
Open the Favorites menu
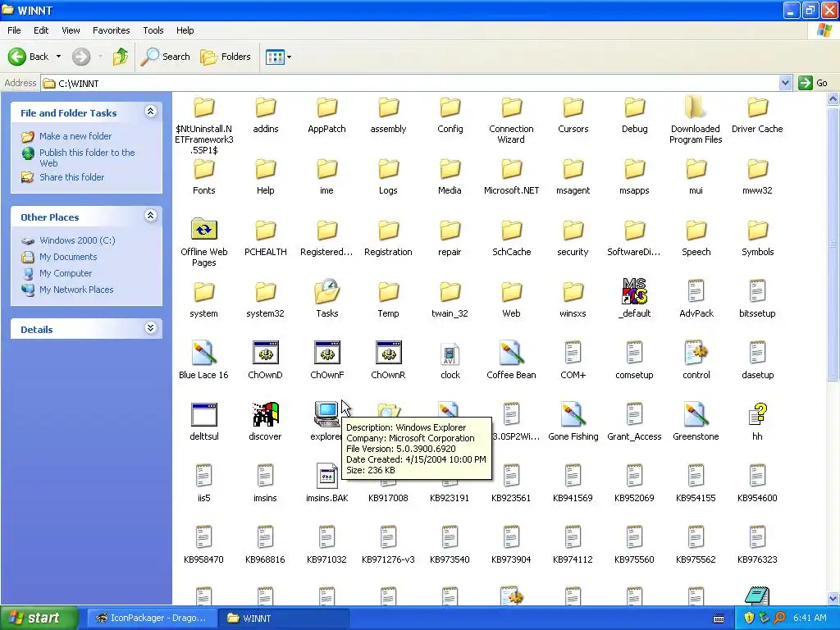(x=112, y=30)
